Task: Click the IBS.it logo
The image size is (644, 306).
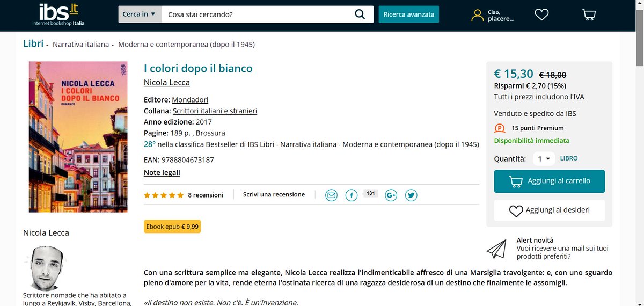Action: tap(58, 14)
